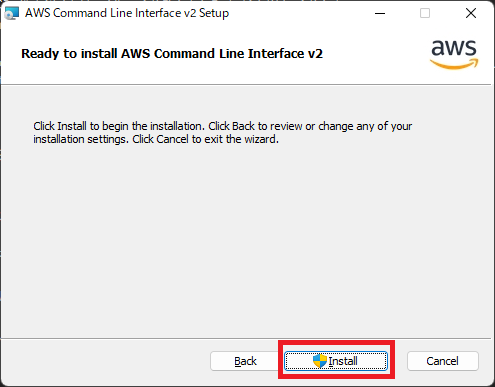495x387 pixels.
Task: Click the greyed-out maximize button
Action: tap(425, 13)
